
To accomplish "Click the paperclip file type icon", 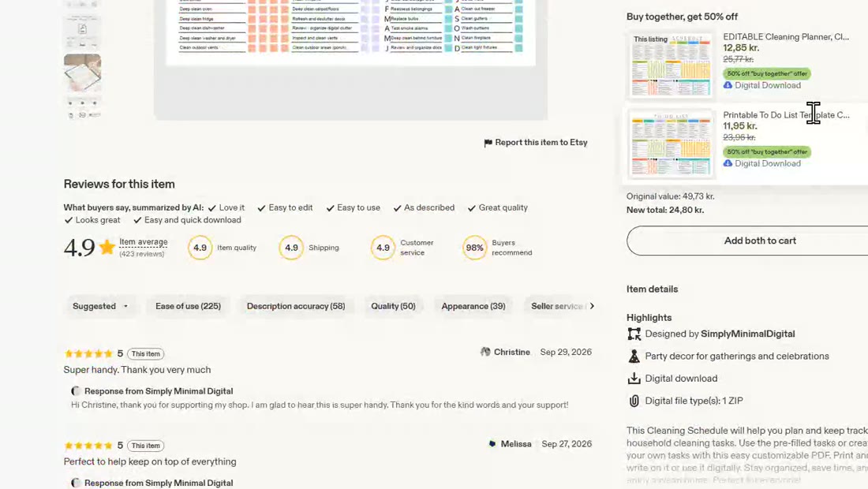I will pyautogui.click(x=634, y=401).
